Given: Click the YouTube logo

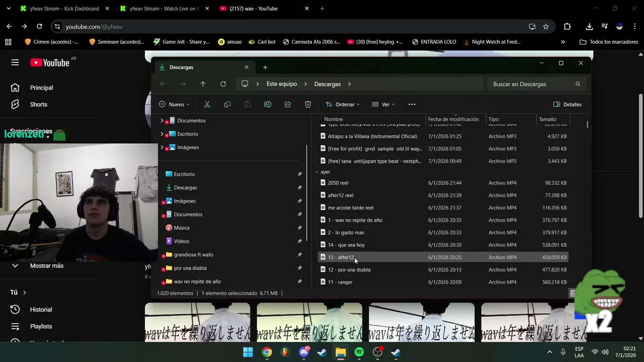Looking at the screenshot, I should 49,62.
